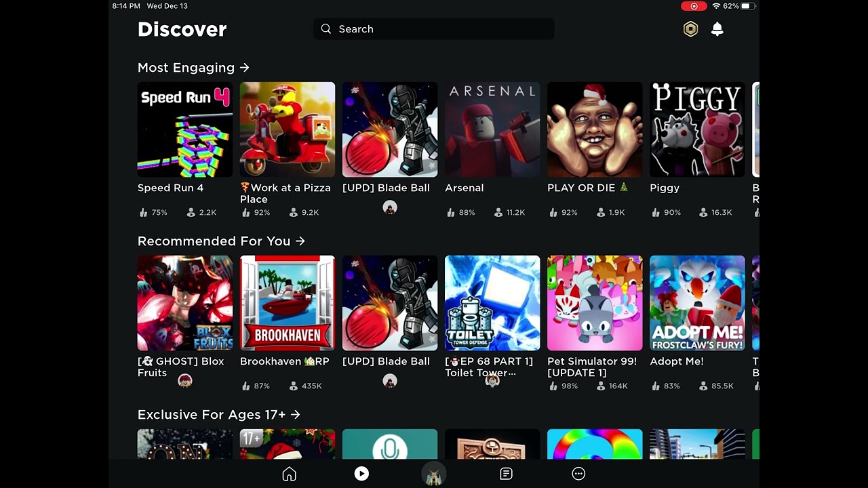
Task: Open the PLAY OR DIE thumbnail
Action: [595, 129]
